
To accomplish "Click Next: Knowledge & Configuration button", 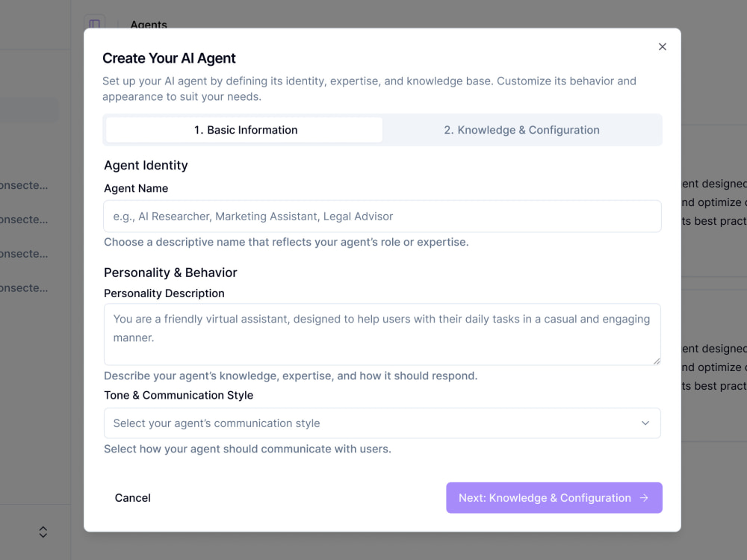I will point(554,497).
